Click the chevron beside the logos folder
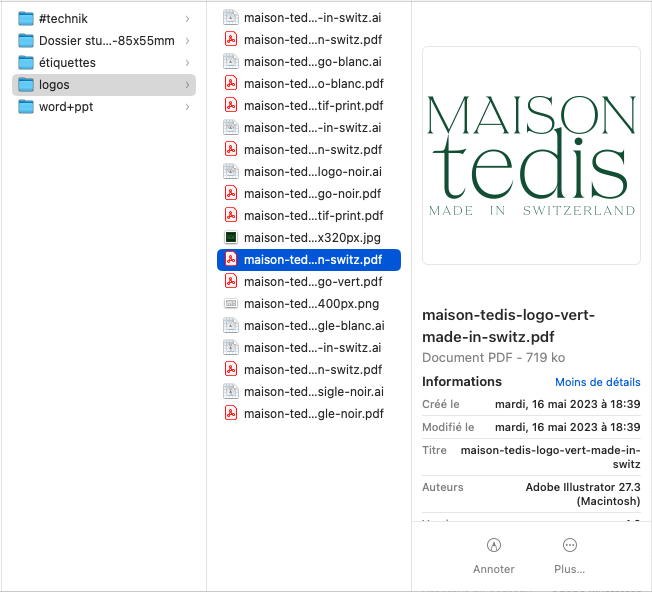Image resolution: width=652 pixels, height=592 pixels. pyautogui.click(x=188, y=85)
